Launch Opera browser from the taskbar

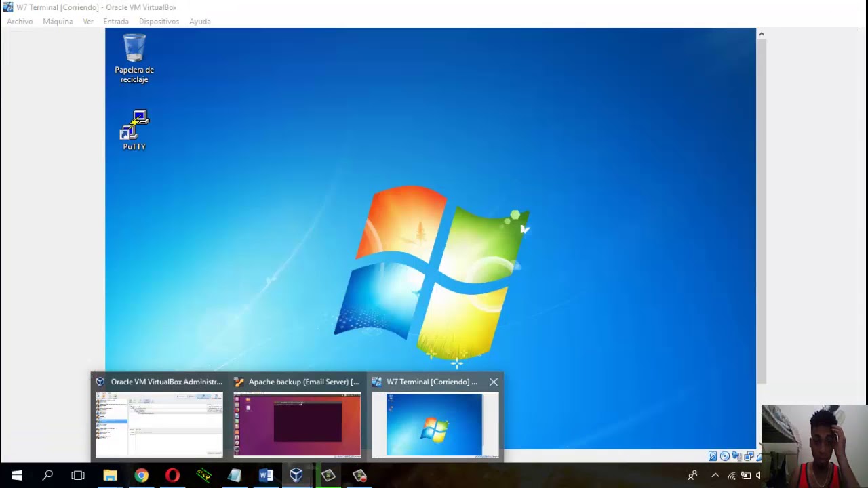click(172, 476)
